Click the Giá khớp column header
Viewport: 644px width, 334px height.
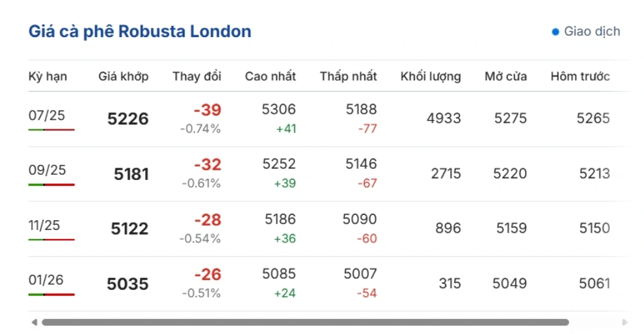123,76
